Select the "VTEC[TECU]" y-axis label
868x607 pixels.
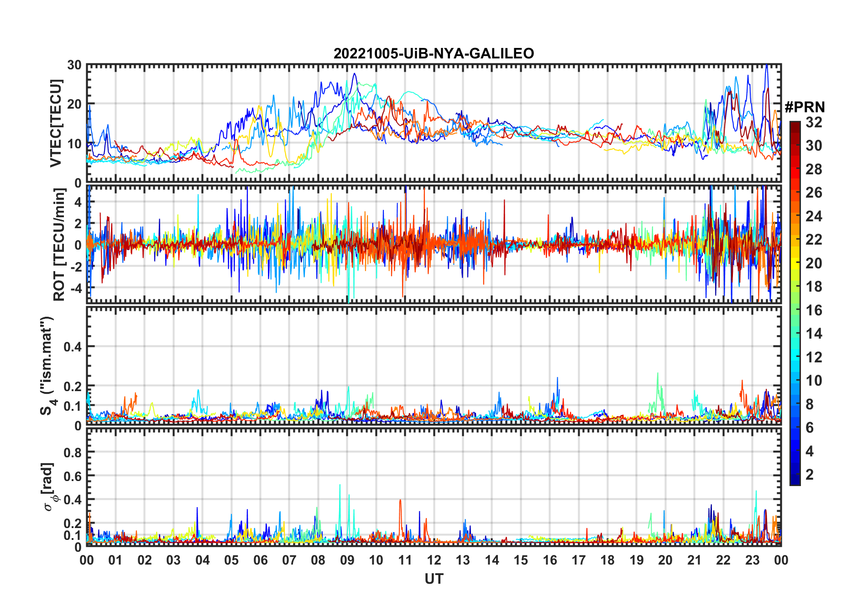[56, 123]
